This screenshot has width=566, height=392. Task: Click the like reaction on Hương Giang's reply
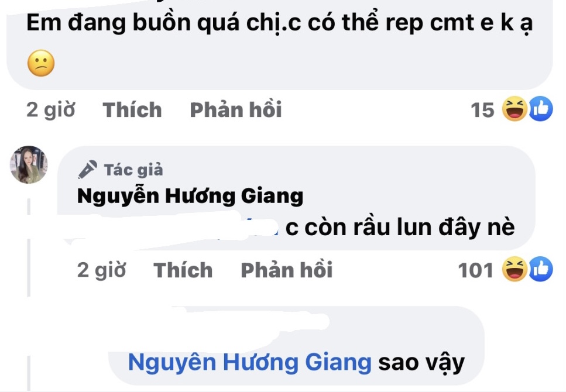coord(541,269)
